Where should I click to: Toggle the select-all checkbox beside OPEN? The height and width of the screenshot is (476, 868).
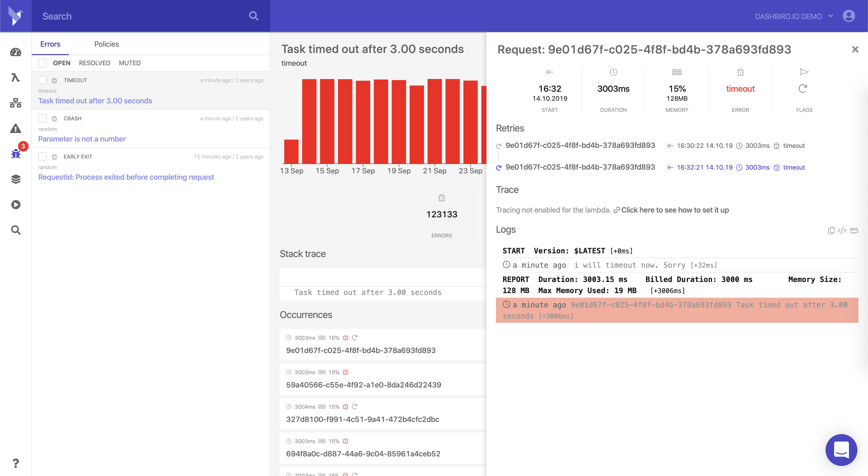coord(42,63)
